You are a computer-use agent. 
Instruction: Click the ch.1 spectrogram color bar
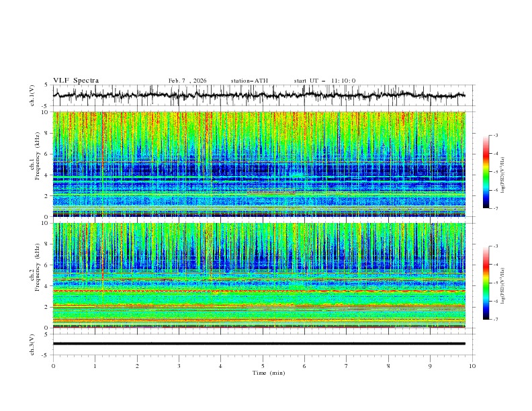point(486,172)
